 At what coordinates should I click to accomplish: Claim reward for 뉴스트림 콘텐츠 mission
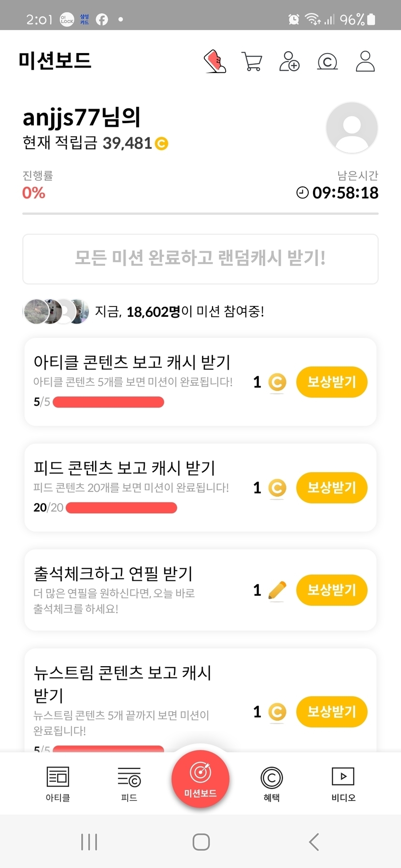coord(331,712)
